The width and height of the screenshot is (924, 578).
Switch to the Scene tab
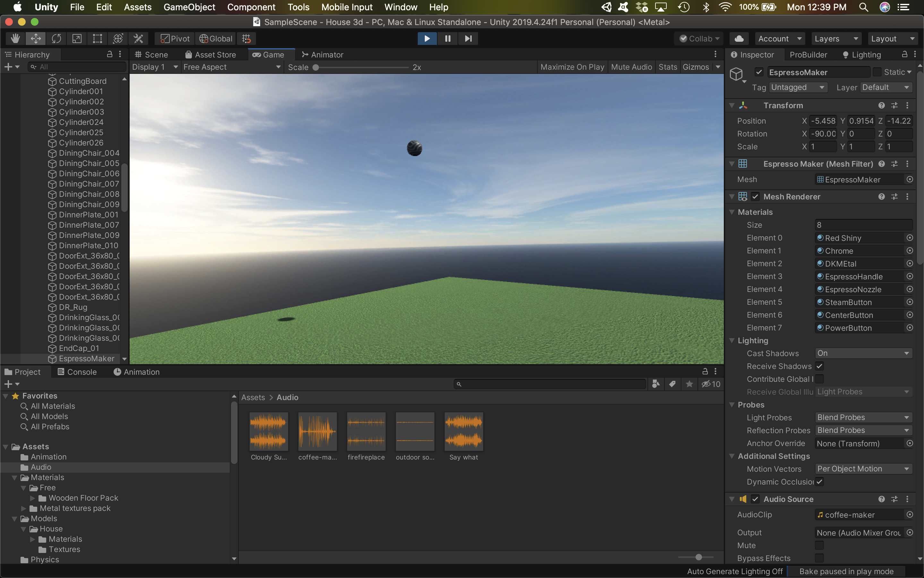(x=151, y=55)
